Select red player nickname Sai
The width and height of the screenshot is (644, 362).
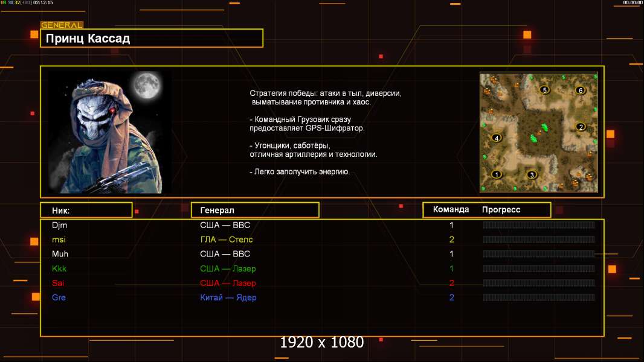[58, 283]
